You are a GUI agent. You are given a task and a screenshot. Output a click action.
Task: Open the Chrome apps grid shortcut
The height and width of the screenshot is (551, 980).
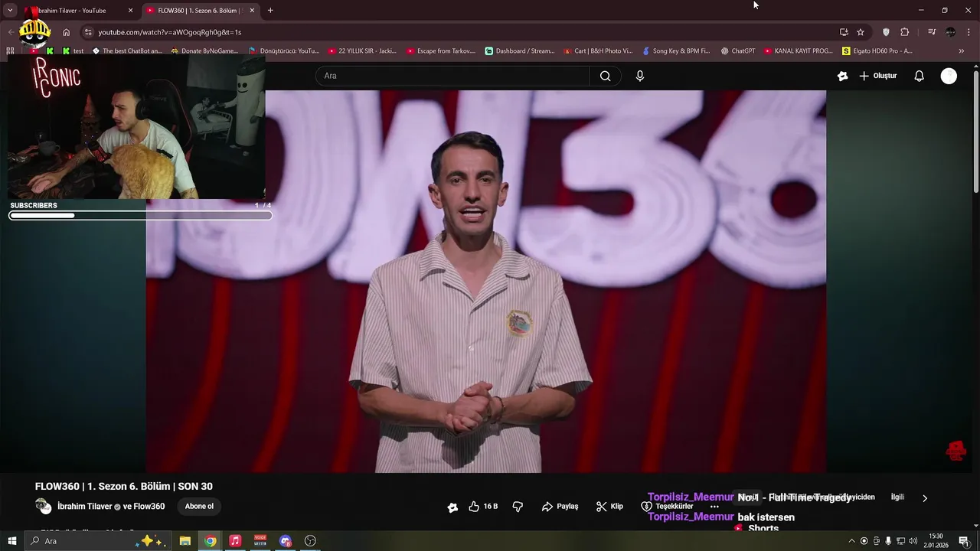pyautogui.click(x=10, y=51)
